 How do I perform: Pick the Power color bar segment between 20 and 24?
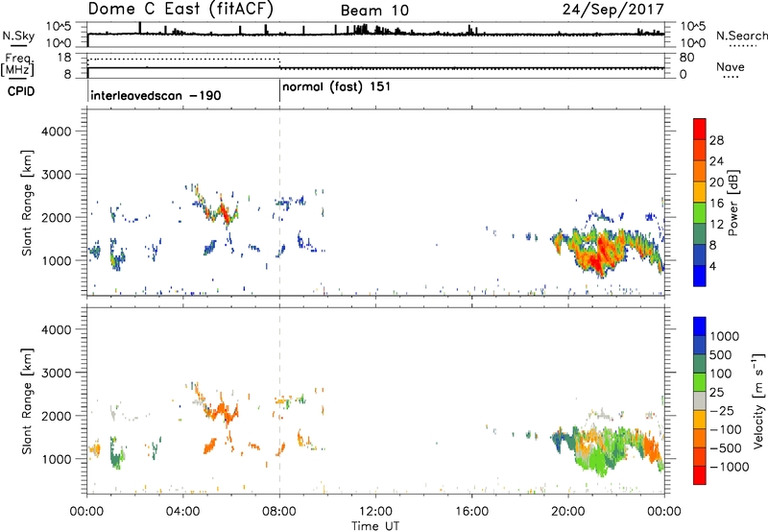(x=700, y=171)
